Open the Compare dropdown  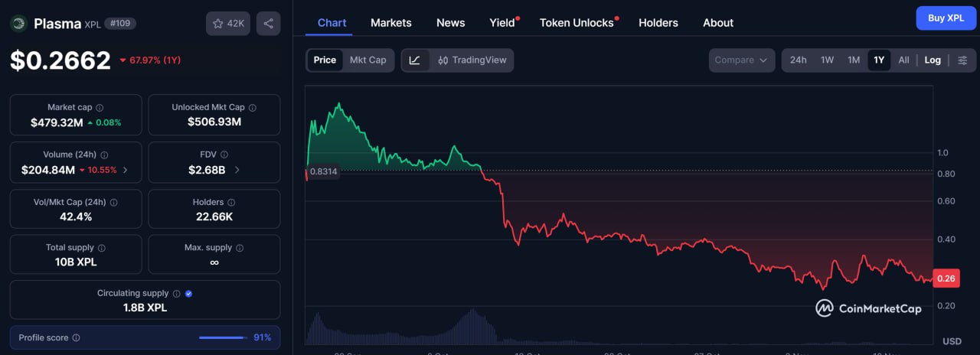coord(741,60)
